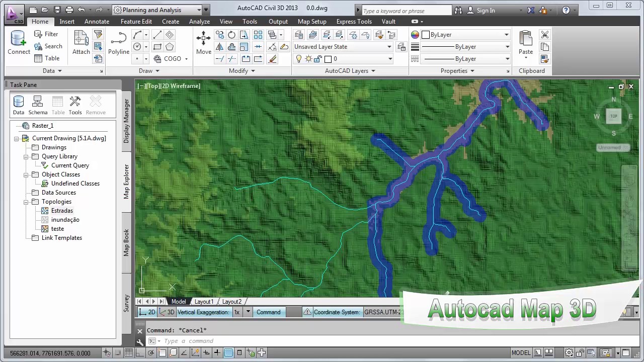644x362 pixels.
Task: Expand the AutoCAD Layers panel
Action: coord(350,71)
